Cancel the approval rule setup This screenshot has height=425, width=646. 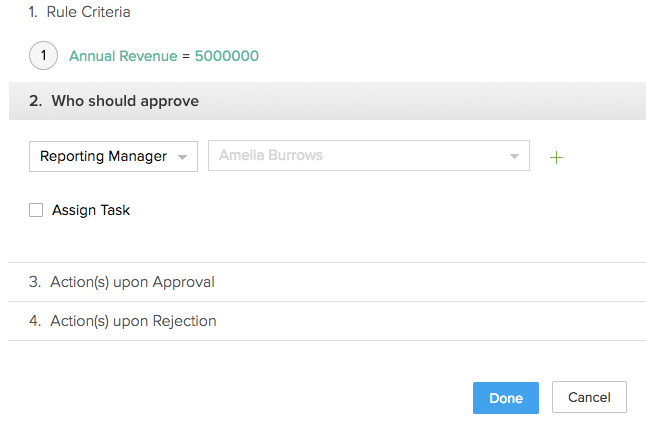tap(589, 397)
